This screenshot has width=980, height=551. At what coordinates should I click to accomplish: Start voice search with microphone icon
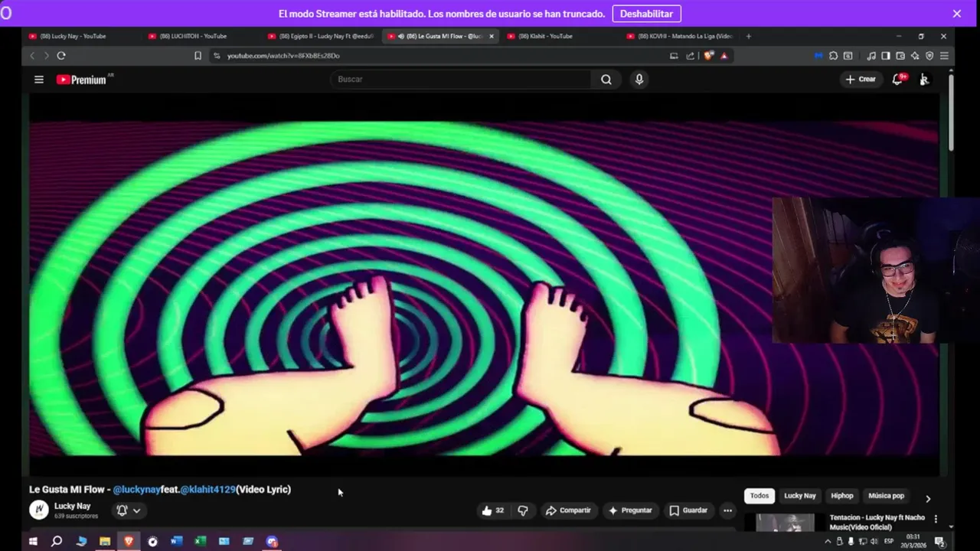coord(639,79)
